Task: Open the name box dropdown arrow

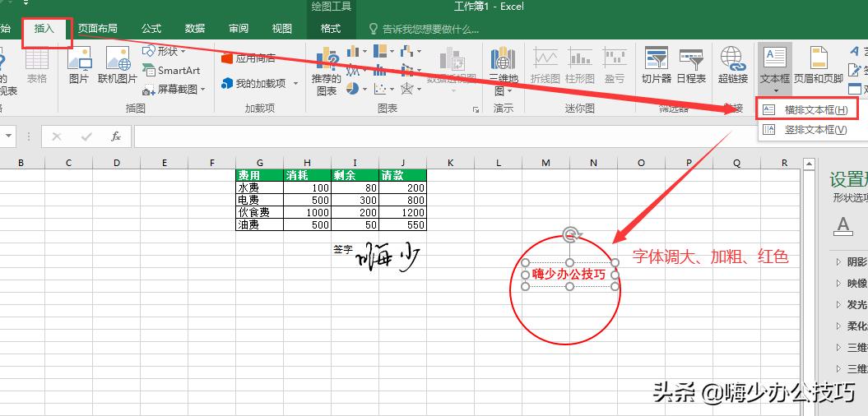Action: (7, 136)
